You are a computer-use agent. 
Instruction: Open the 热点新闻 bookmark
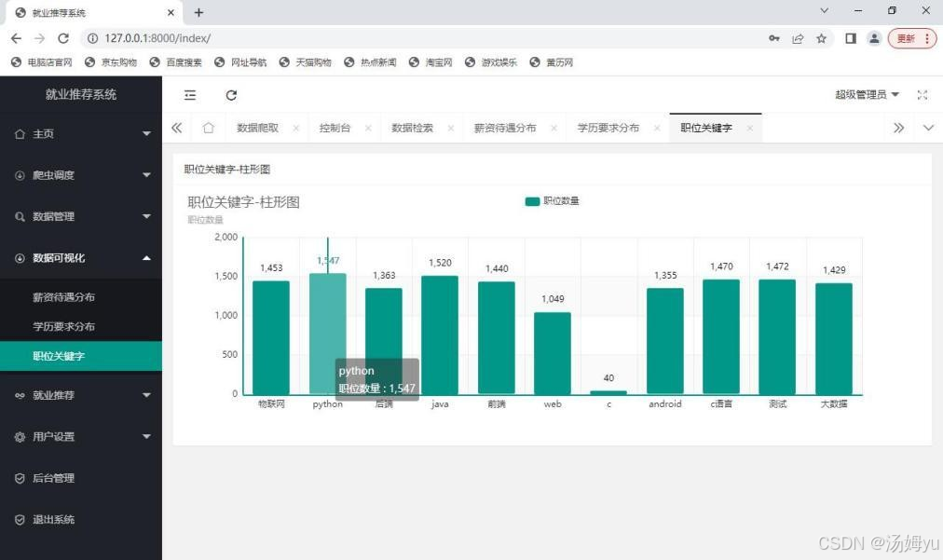click(371, 61)
